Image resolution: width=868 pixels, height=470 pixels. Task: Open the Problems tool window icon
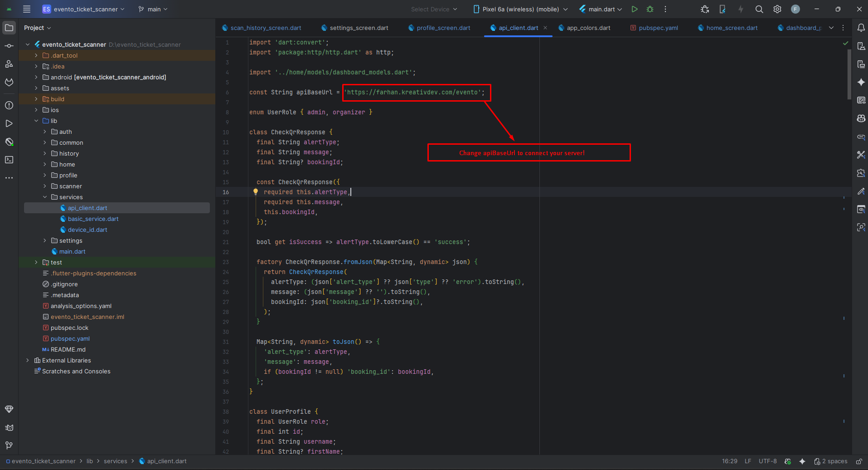click(x=9, y=105)
